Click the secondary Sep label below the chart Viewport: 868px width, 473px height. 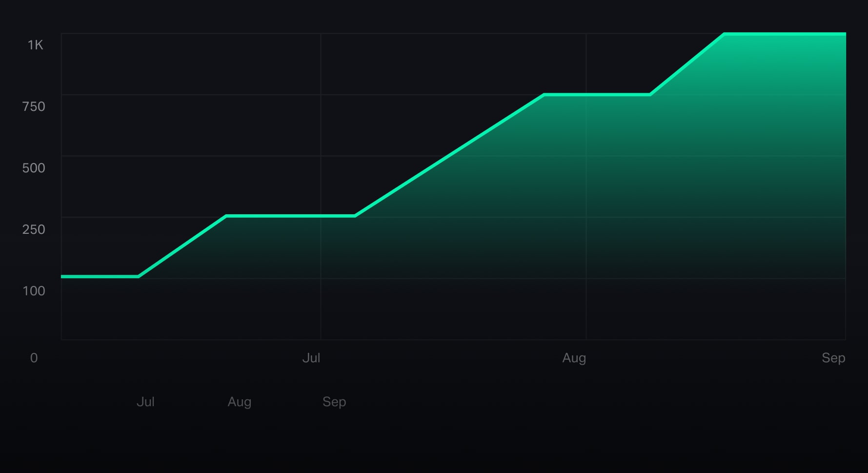[334, 402]
